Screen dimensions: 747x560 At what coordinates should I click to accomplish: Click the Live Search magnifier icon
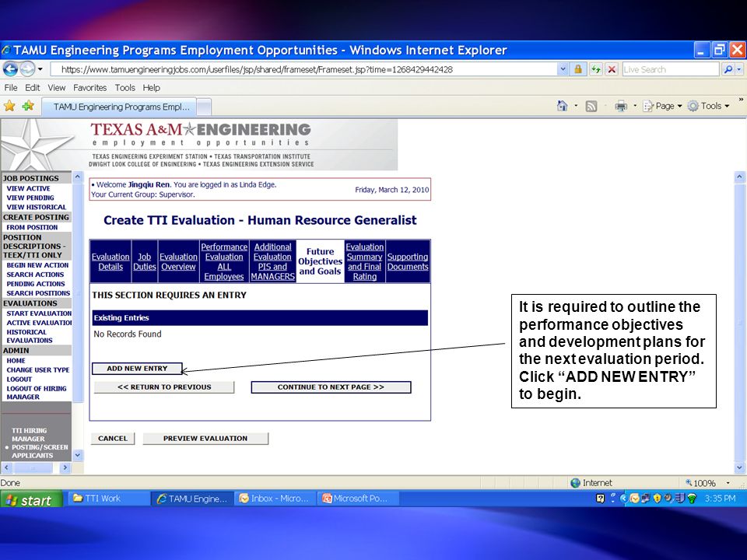(728, 69)
